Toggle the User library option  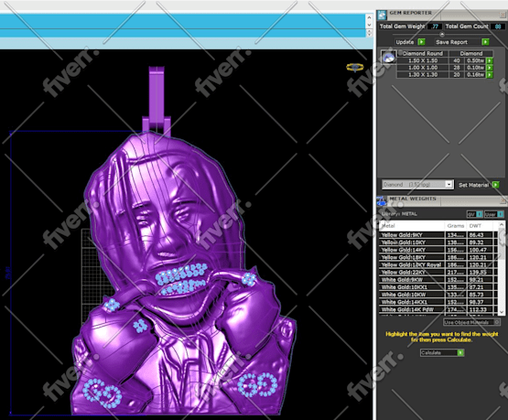tap(494, 214)
